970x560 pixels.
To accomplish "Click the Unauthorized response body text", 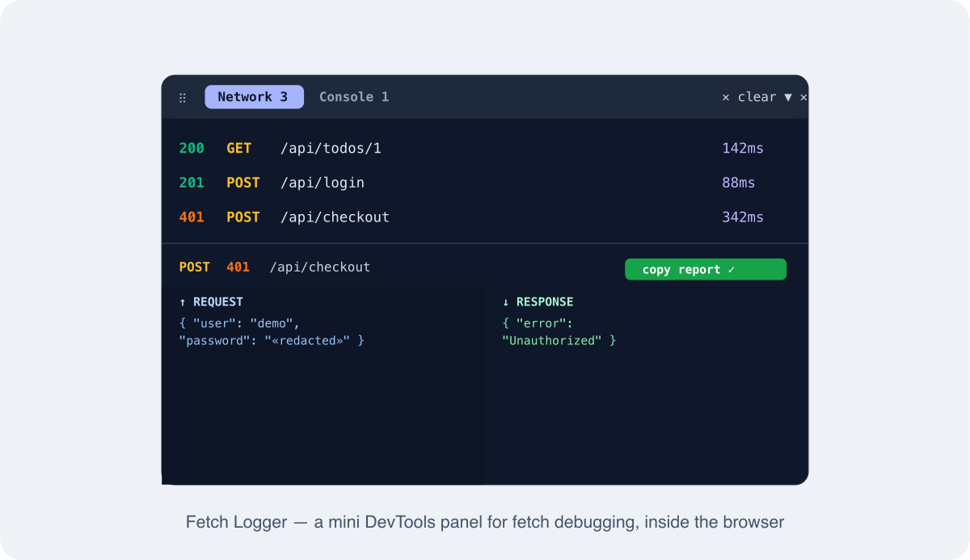I will 559,331.
